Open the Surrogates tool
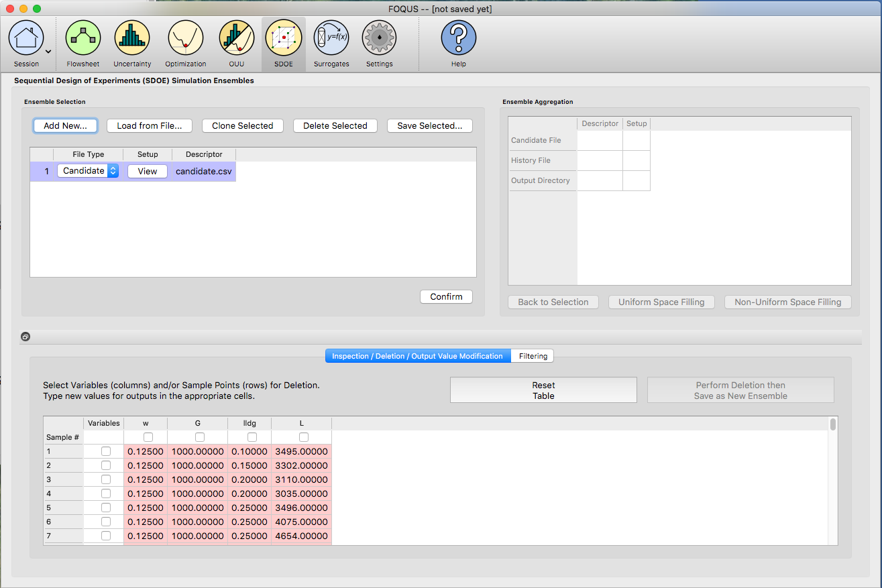This screenshot has width=882, height=588. (331, 38)
